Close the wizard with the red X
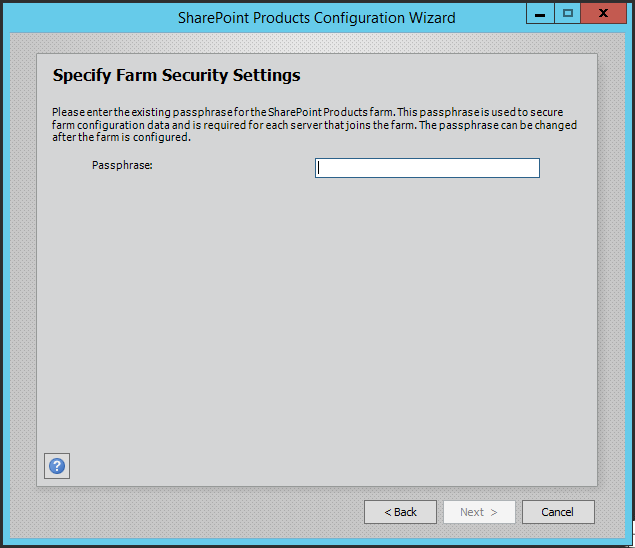Screen dimensions: 635x548 click(x=603, y=14)
